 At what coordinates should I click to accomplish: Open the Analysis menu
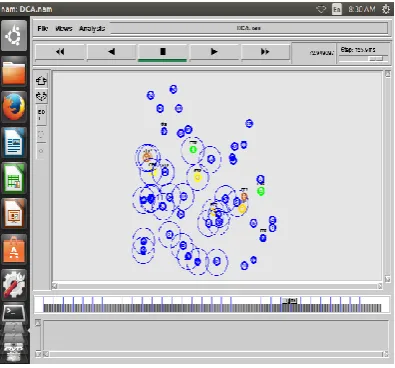[92, 29]
